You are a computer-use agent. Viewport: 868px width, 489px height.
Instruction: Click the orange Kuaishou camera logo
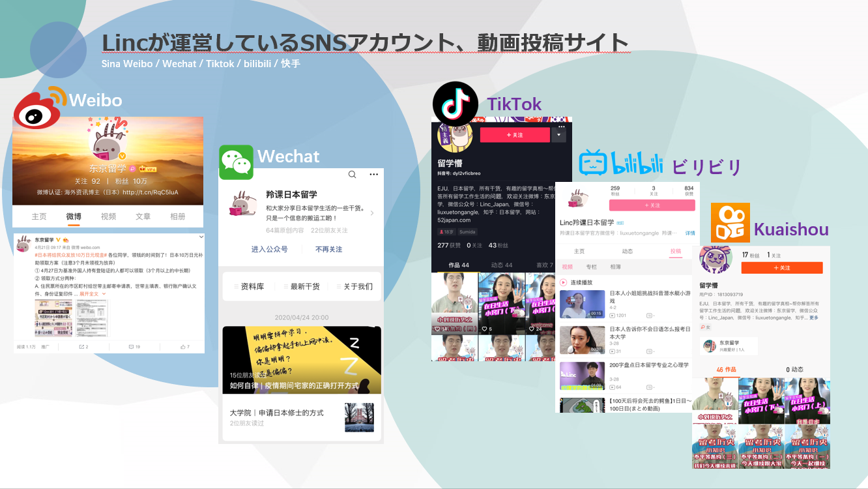[730, 222]
